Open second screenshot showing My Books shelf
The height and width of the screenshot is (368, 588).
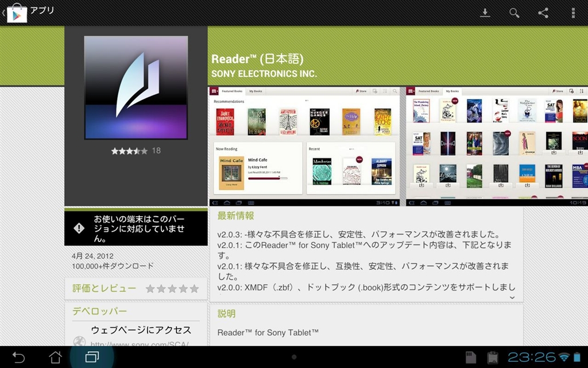[497, 147]
